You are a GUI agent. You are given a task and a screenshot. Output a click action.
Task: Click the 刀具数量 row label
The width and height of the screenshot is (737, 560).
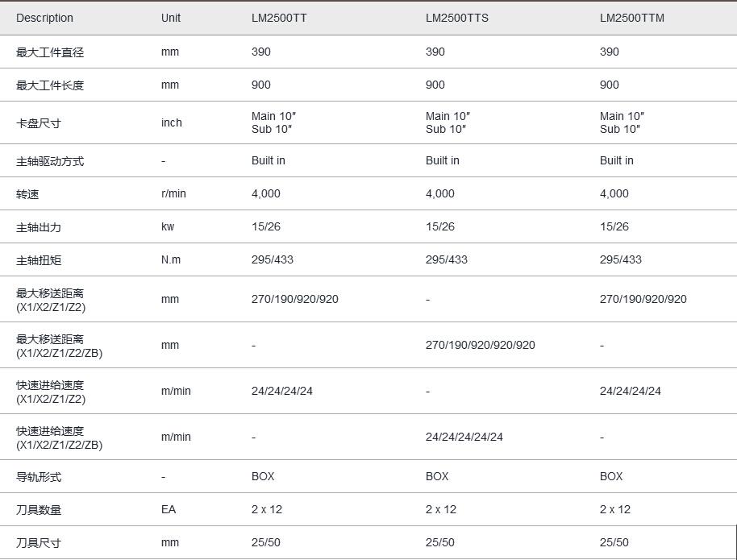39,510
